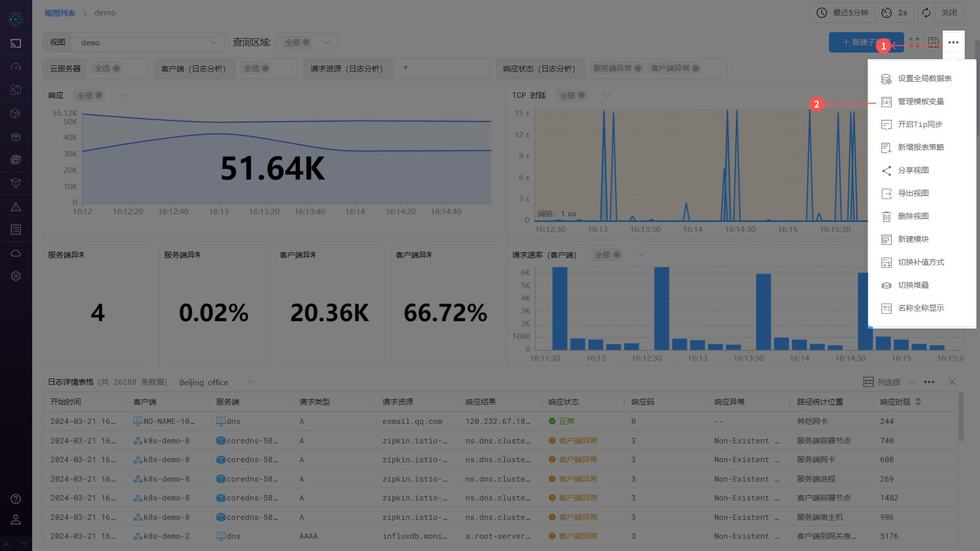
Task: Expand the 视图 demo dropdown
Action: point(214,42)
